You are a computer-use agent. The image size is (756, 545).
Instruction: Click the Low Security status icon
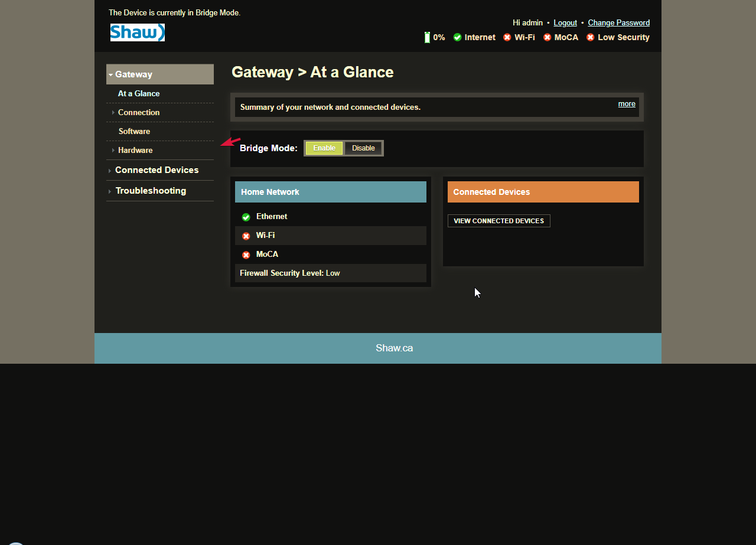coord(590,38)
